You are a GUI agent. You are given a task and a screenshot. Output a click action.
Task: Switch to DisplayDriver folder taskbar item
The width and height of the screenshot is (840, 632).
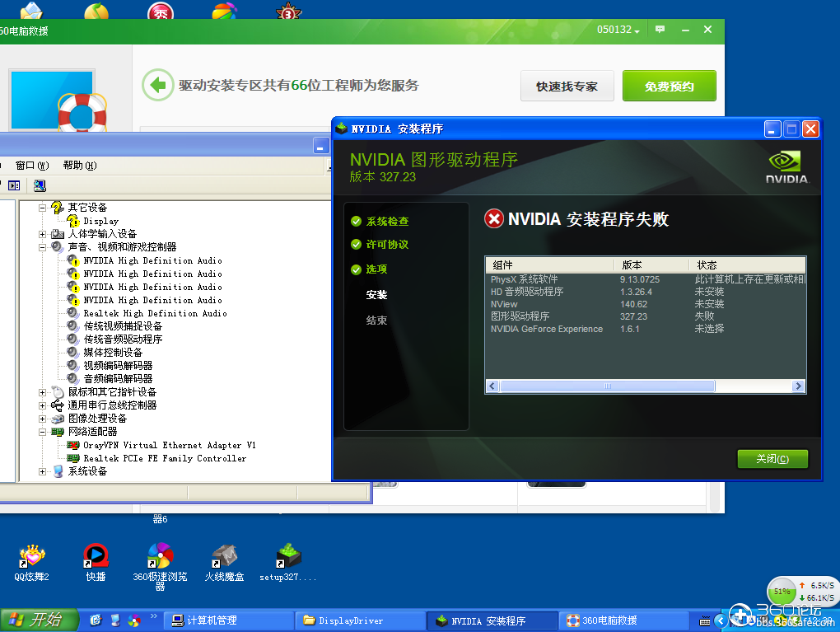point(361,620)
